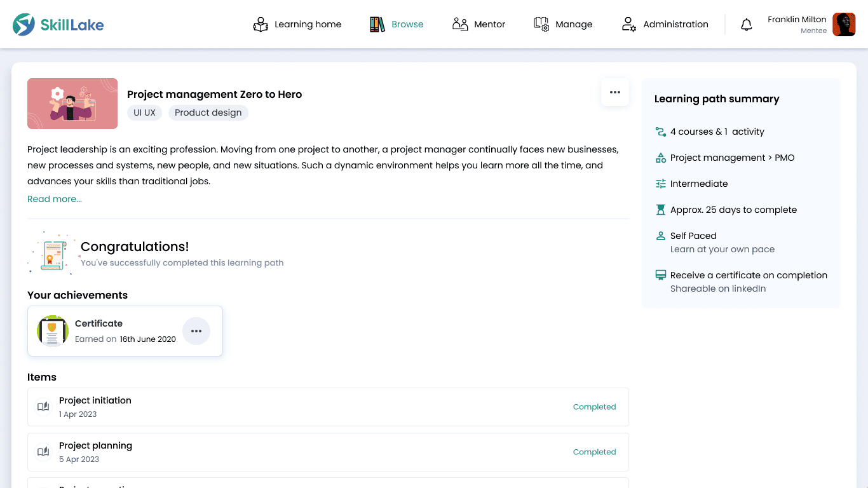Viewport: 868px width, 488px height.
Task: Click the Approx. 25 days to complete text
Action: pos(733,210)
